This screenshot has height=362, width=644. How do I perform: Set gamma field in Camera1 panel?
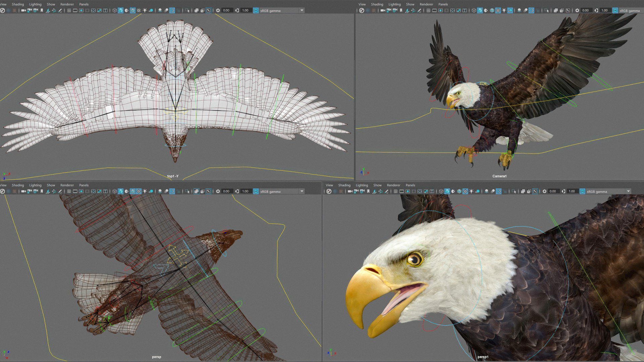pos(605,10)
